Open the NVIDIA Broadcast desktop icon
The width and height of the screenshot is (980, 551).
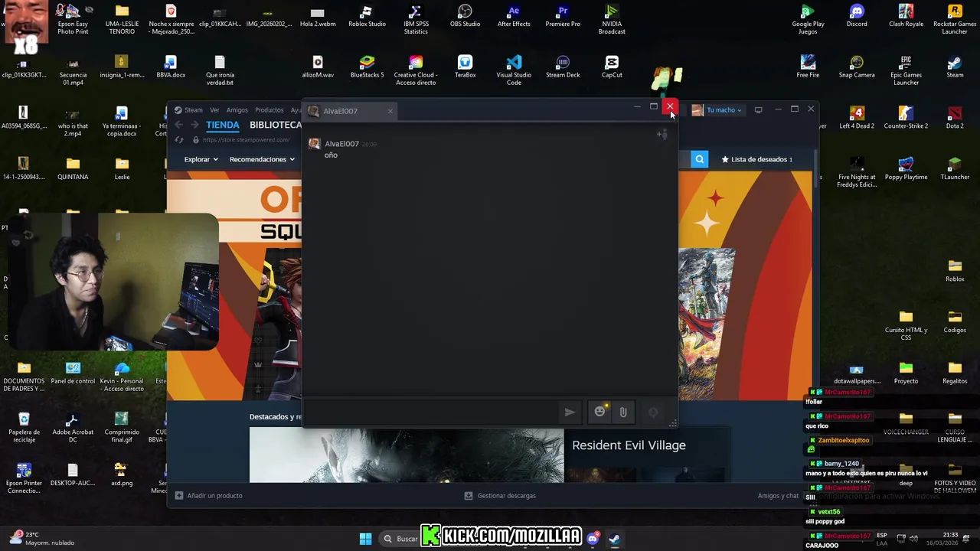[612, 20]
